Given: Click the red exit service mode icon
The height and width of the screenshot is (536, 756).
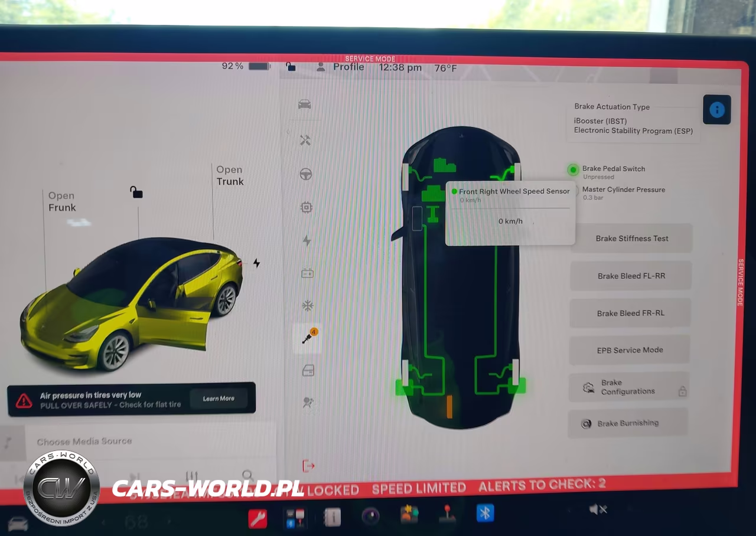Looking at the screenshot, I should (x=308, y=466).
